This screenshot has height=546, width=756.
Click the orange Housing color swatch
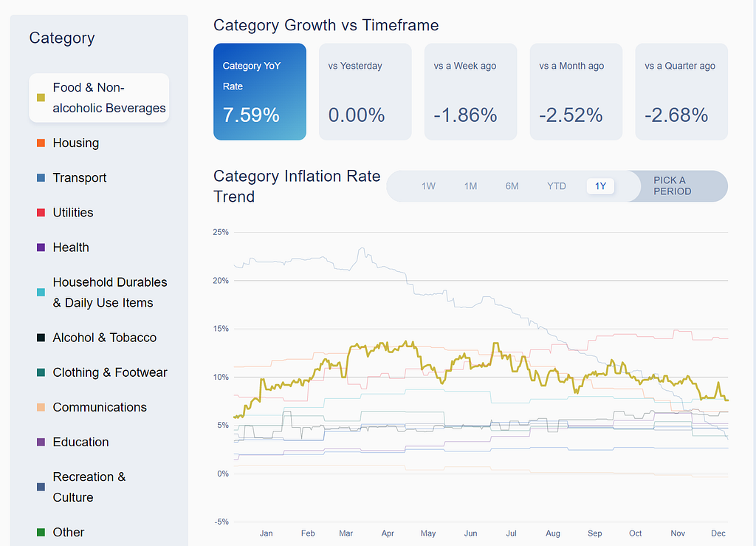point(41,143)
